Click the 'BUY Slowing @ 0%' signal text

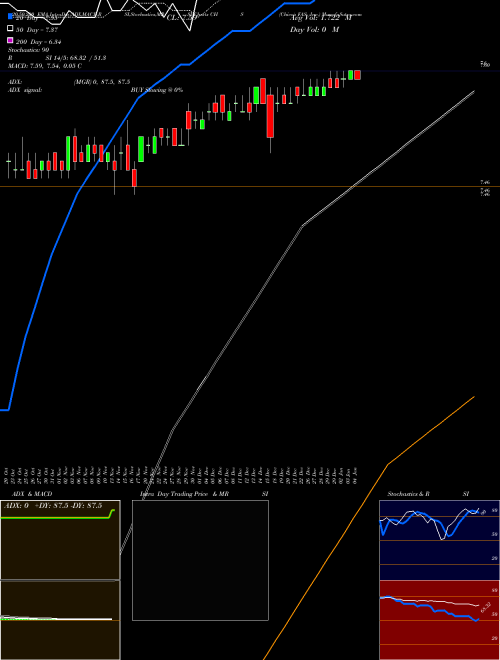157,90
